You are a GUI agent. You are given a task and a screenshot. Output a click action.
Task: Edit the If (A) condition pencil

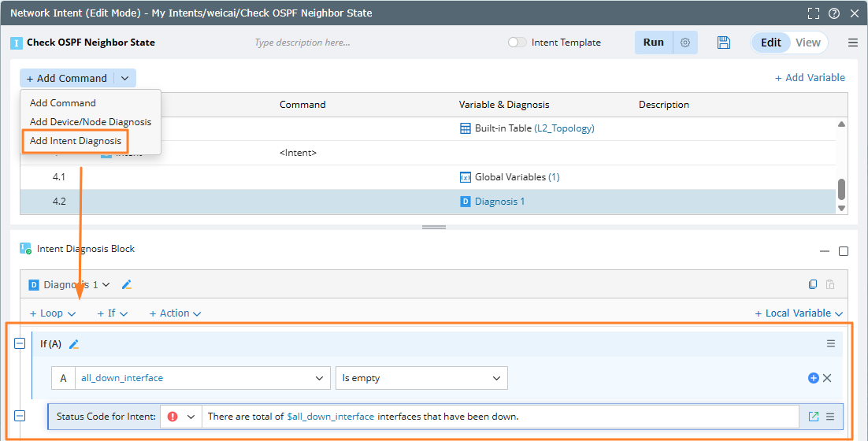click(x=74, y=344)
